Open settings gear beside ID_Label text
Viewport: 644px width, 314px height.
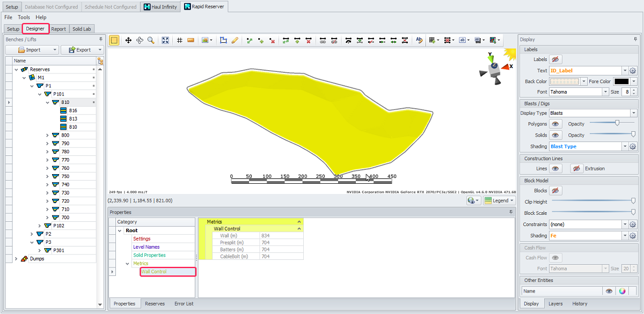(633, 71)
